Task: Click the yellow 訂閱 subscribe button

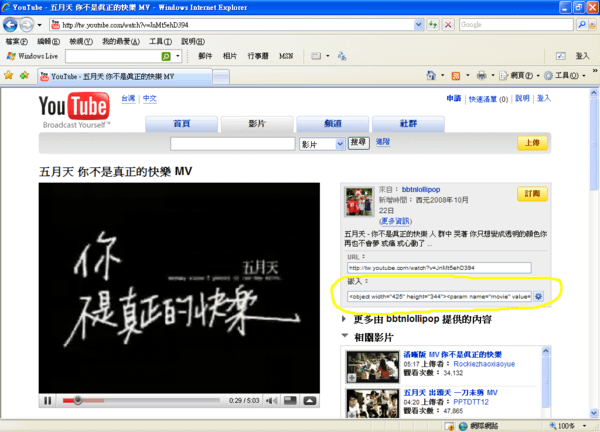Action: pos(532,194)
